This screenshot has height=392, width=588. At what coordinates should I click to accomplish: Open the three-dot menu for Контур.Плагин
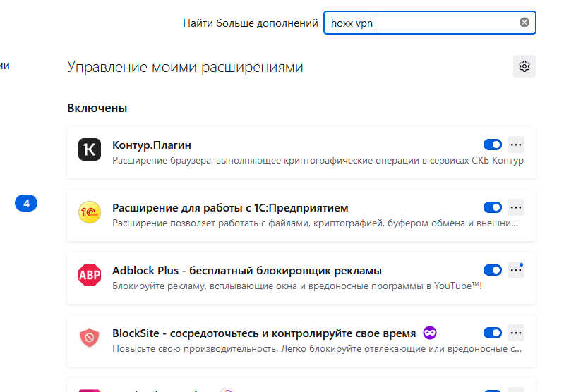(x=516, y=145)
